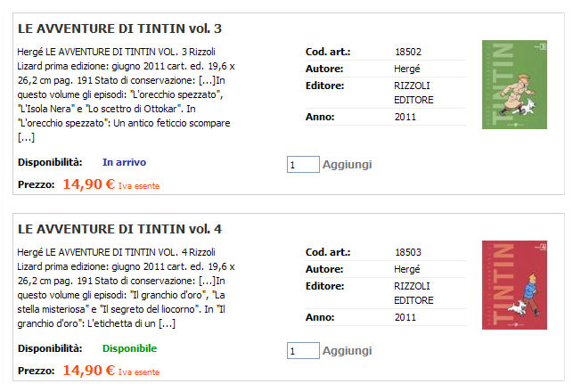Click article code 18503

pyautogui.click(x=408, y=252)
